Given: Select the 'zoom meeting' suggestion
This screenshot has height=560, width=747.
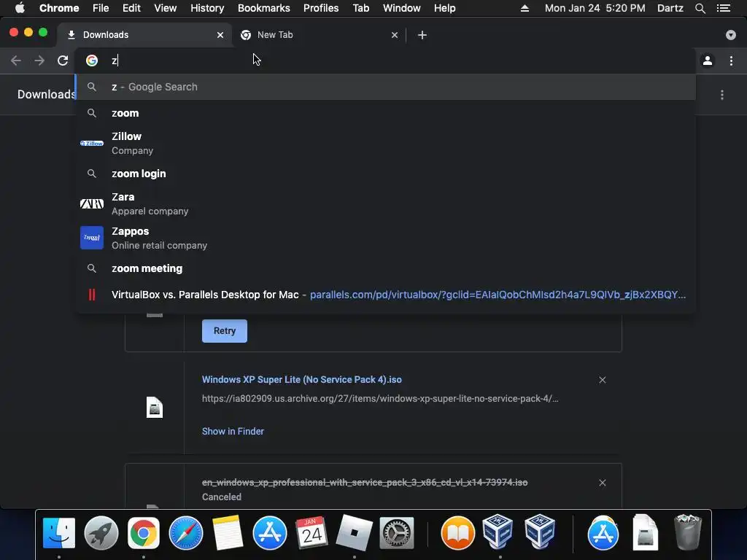Looking at the screenshot, I should click(385, 268).
